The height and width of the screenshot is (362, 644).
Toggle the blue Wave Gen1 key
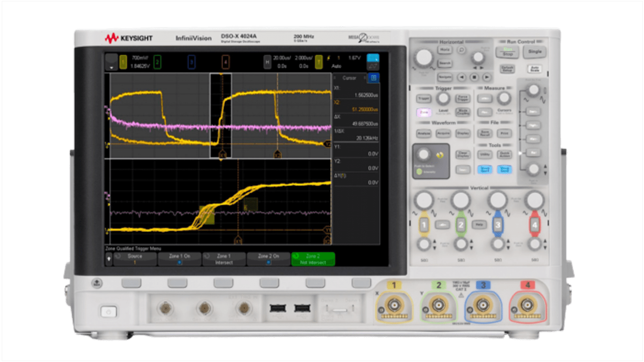pyautogui.click(x=485, y=170)
